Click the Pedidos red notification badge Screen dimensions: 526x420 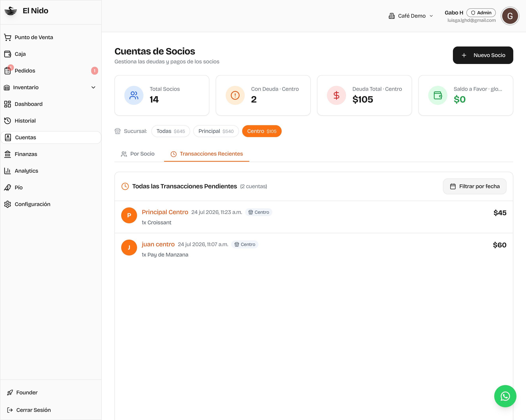pos(95,71)
